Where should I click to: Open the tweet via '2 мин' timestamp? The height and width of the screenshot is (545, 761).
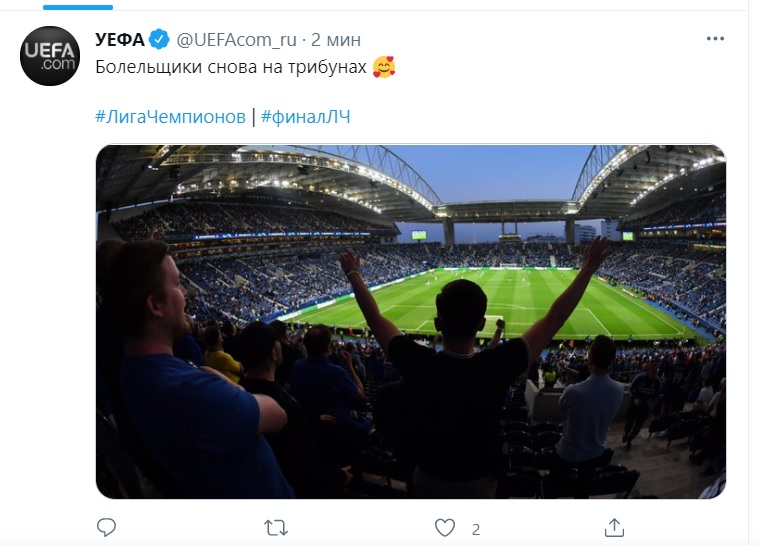point(336,40)
